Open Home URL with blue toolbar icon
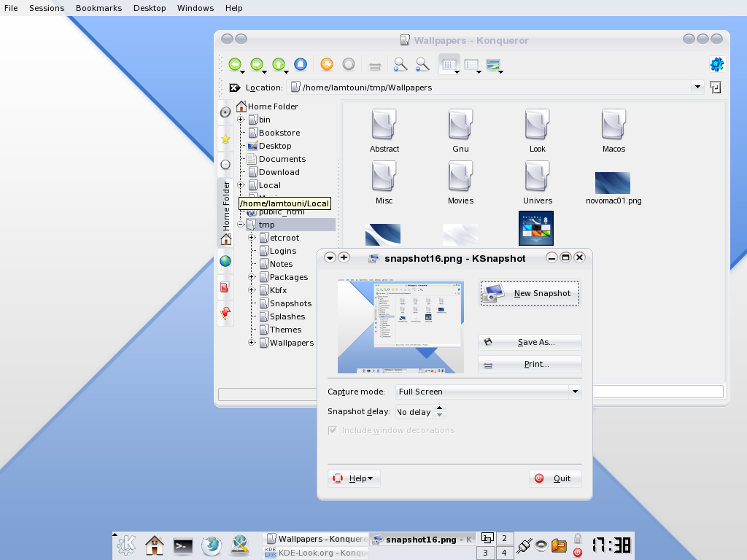The image size is (747, 560). tap(301, 64)
